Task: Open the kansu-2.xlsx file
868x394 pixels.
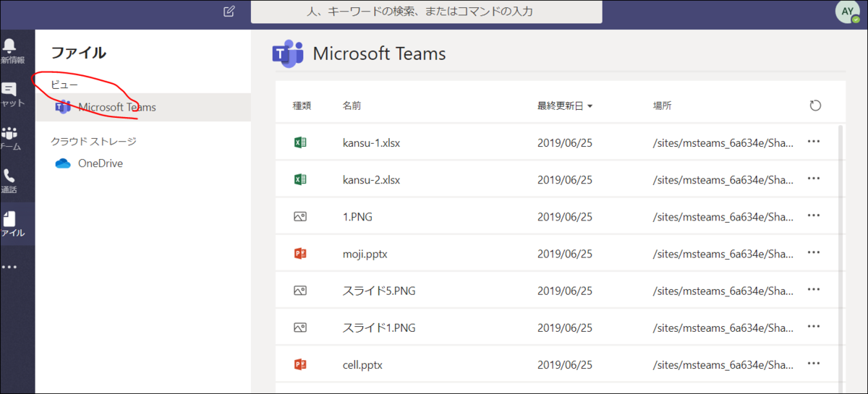Action: pyautogui.click(x=371, y=179)
